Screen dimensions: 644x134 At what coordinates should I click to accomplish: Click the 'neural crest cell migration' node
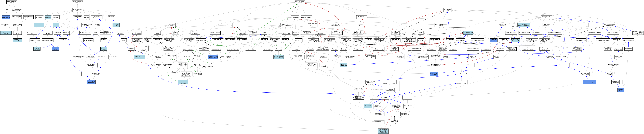pyautogui.click(x=343, y=65)
